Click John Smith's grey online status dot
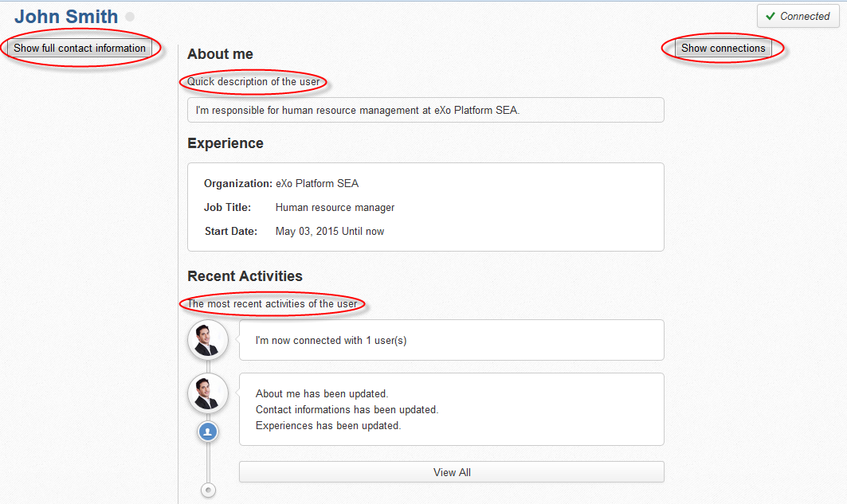847x504 pixels. 130,17
